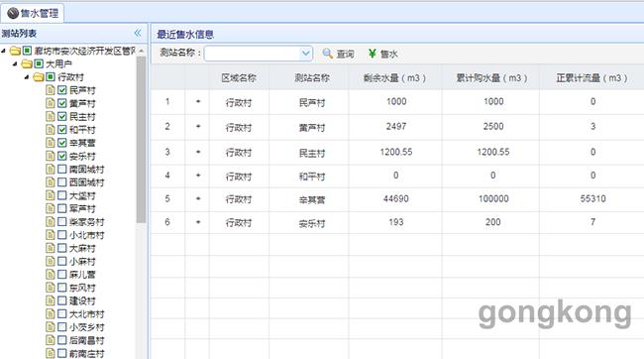Click the 售水 yen sign icon
Image resolution: width=644 pixels, height=359 pixels.
[x=373, y=54]
